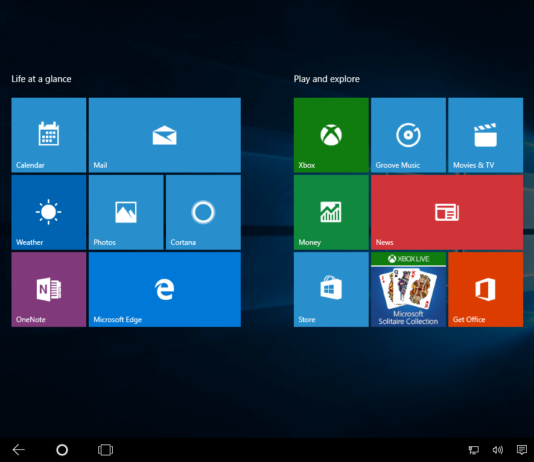This screenshot has width=534, height=462.
Task: Launch the News tile
Action: (447, 212)
